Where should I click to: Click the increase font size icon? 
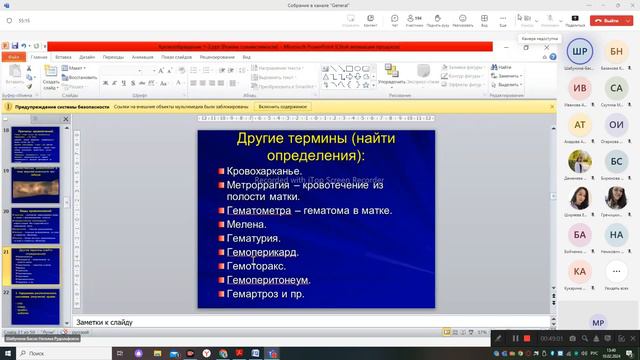(161, 71)
